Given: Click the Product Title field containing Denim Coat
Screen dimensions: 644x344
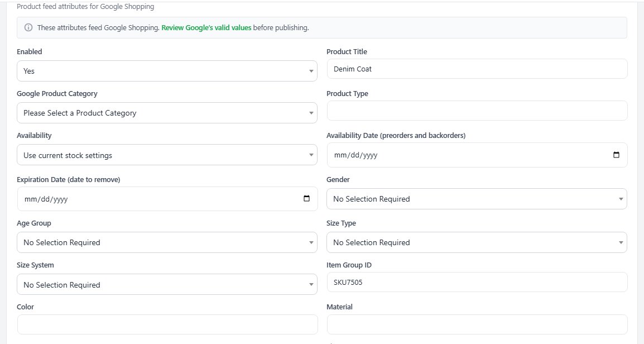Looking at the screenshot, I should pos(477,69).
